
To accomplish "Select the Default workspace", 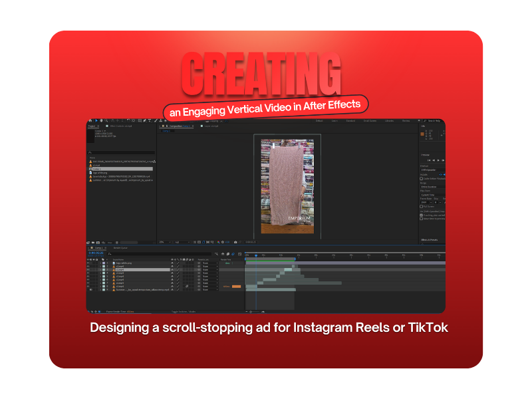I will click(x=319, y=121).
